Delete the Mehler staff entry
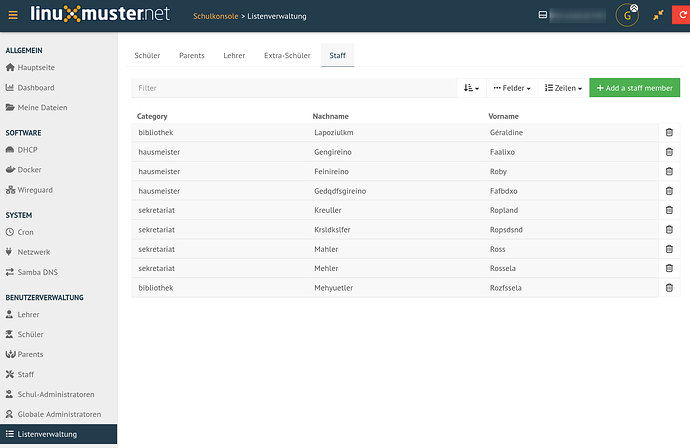 coord(669,268)
